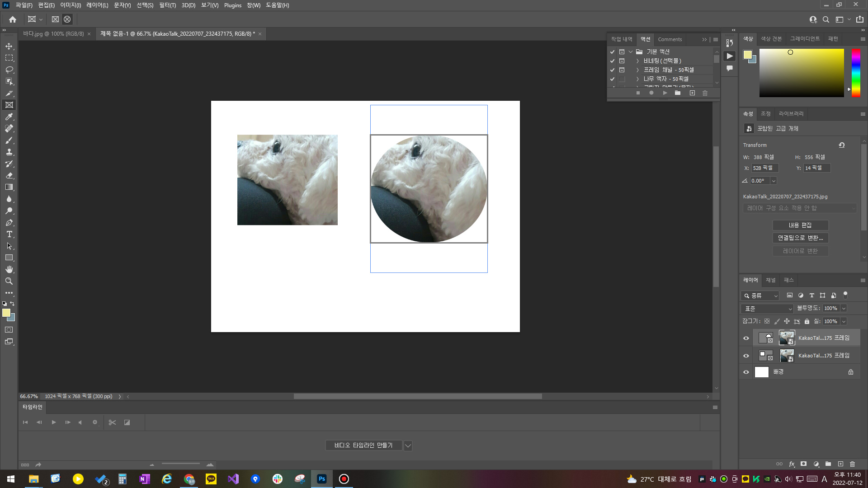Click the hue spectrum slider
Image resolution: width=868 pixels, height=488 pixels.
856,73
